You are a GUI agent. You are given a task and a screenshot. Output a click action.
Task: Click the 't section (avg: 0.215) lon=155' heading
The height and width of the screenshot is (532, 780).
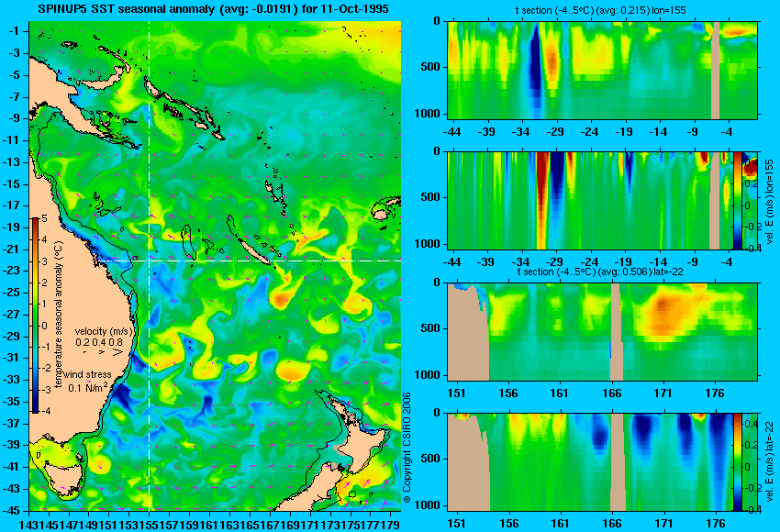click(x=602, y=10)
